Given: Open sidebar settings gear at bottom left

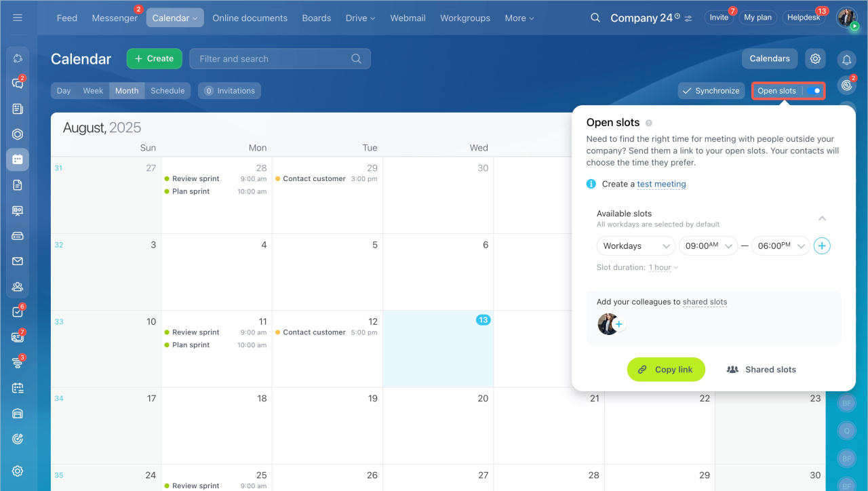Looking at the screenshot, I should point(18,471).
